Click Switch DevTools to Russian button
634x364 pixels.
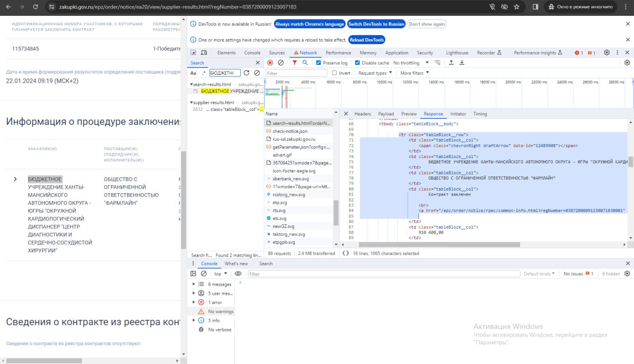[x=376, y=24]
